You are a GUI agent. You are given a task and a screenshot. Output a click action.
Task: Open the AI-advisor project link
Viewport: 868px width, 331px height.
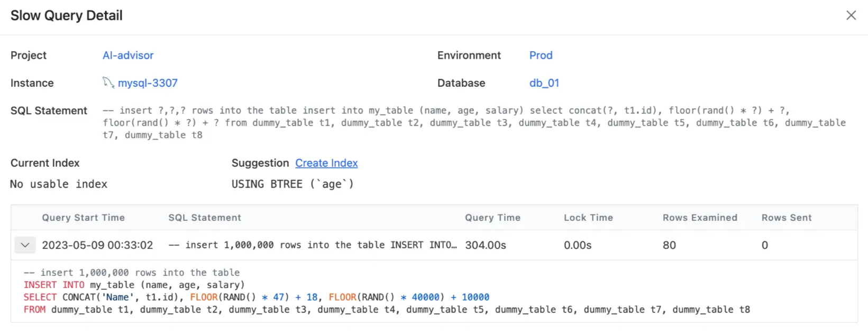pyautogui.click(x=128, y=55)
